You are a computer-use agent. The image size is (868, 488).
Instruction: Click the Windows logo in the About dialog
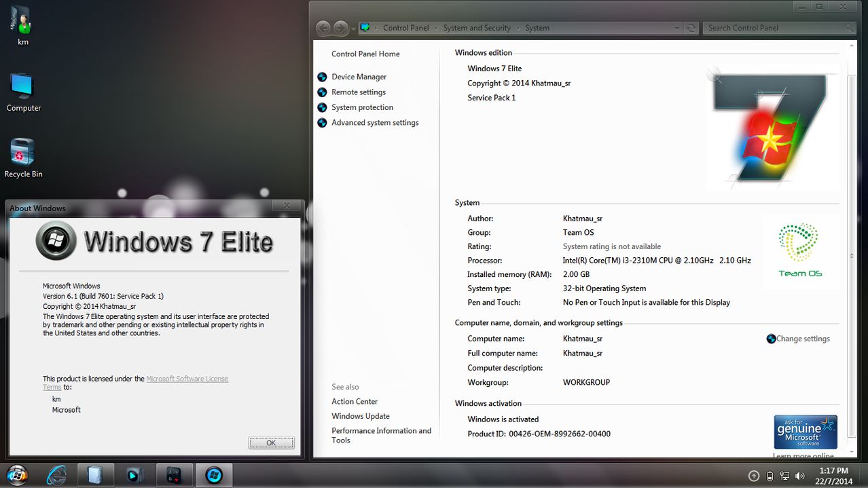pos(55,241)
